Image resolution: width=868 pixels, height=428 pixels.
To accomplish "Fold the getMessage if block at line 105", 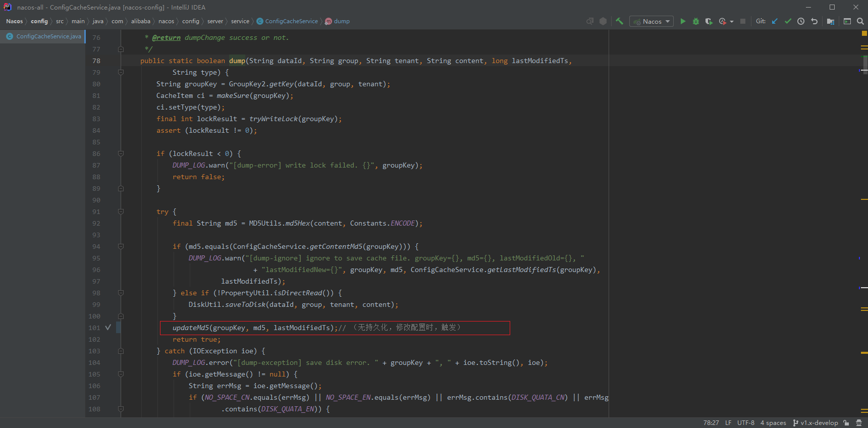I will [x=121, y=374].
